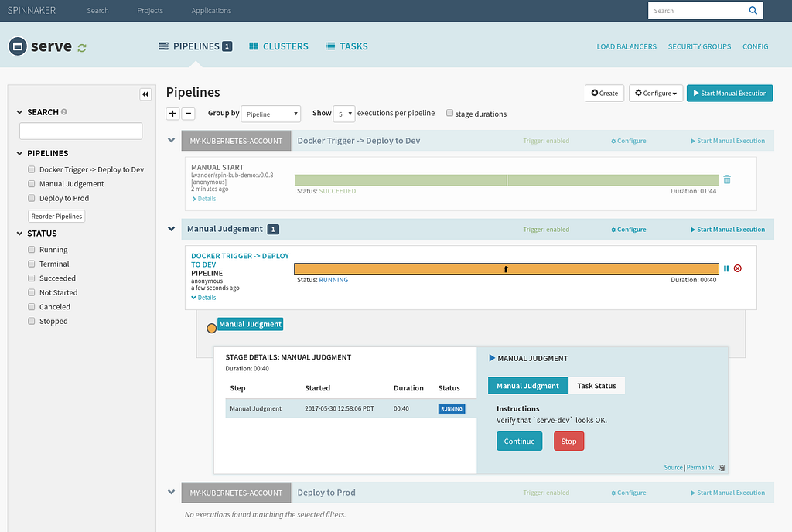792x532 pixels.
Task: Collapse the SEARCH filter section
Action: (x=19, y=112)
